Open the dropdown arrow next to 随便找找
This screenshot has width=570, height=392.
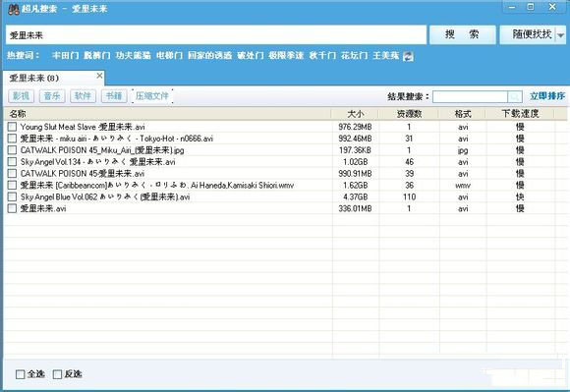pos(560,35)
